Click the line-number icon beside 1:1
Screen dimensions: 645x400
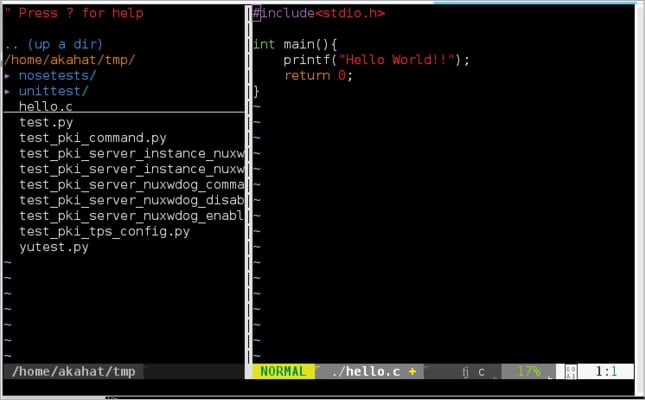pyautogui.click(x=571, y=372)
